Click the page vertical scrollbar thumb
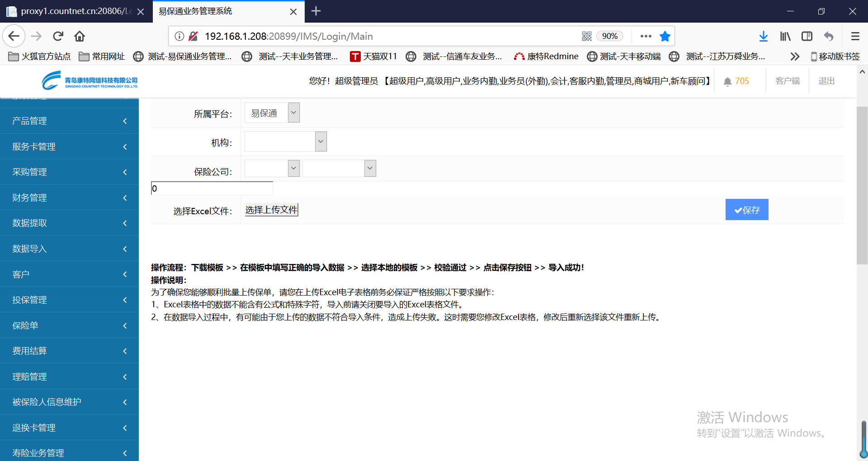This screenshot has height=461, width=868. (862, 185)
